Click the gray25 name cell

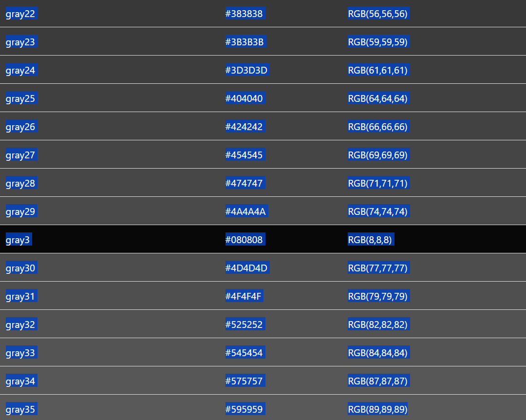[20, 98]
